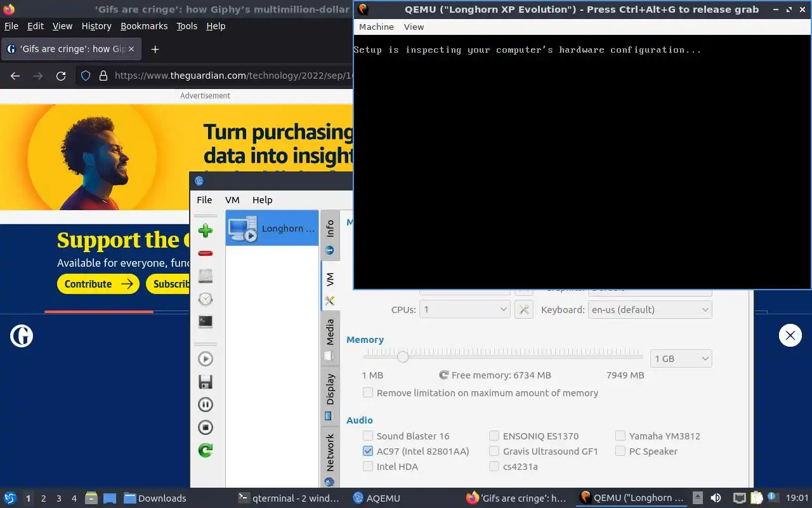Enable the cs4231a audio checkbox
Screen dimensions: 812x508
[x=494, y=466]
